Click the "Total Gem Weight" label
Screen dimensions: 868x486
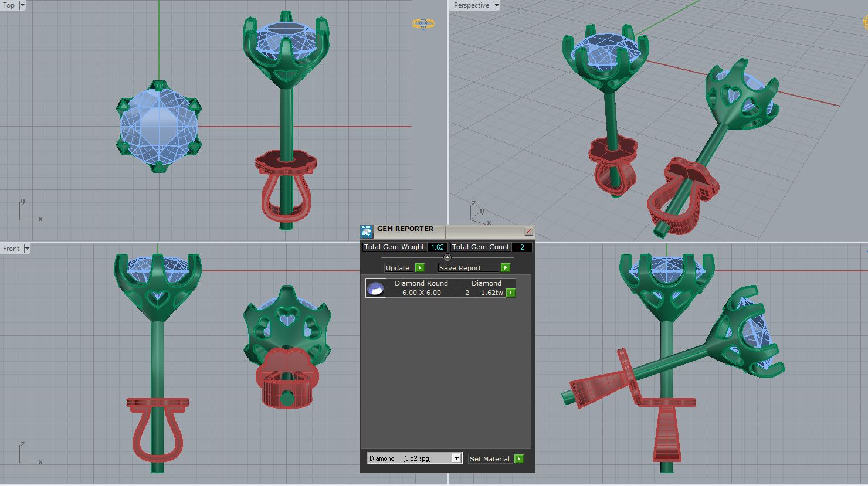point(394,247)
